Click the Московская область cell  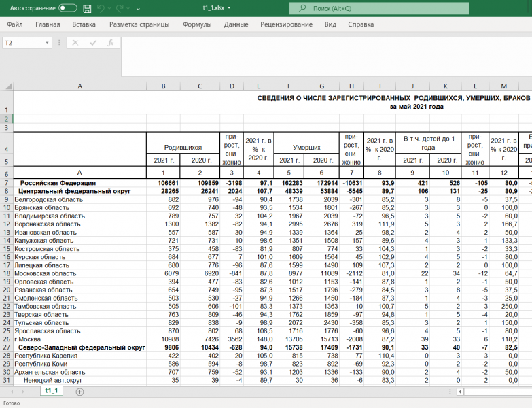[79, 273]
